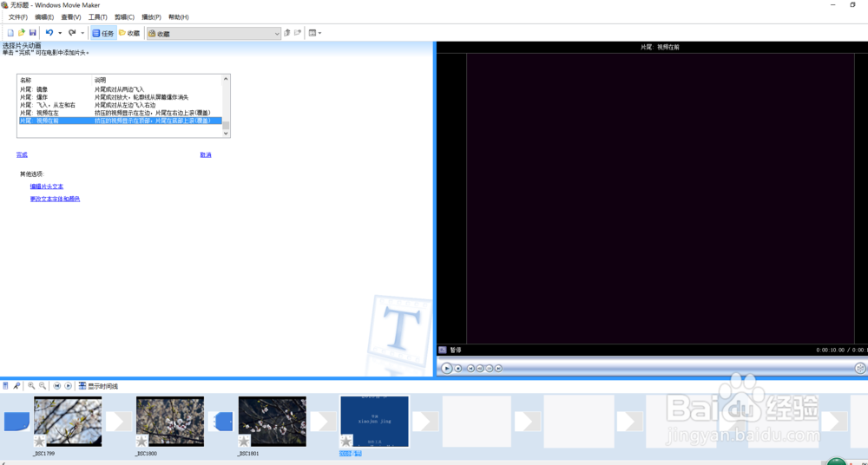Image resolution: width=868 pixels, height=465 pixels.
Task: Open the 收藏 collections combo box
Action: click(x=214, y=34)
